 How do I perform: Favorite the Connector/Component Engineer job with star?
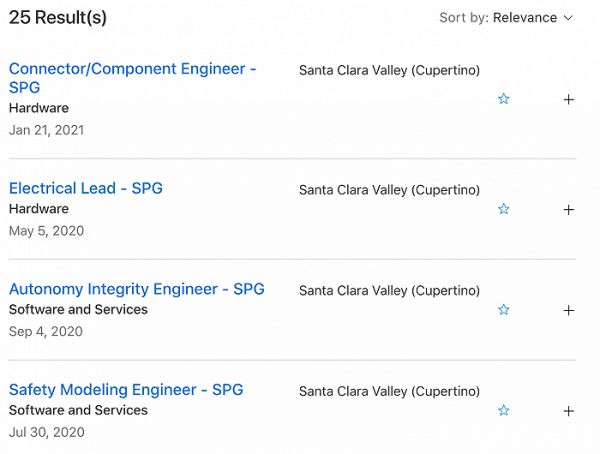pos(504,99)
